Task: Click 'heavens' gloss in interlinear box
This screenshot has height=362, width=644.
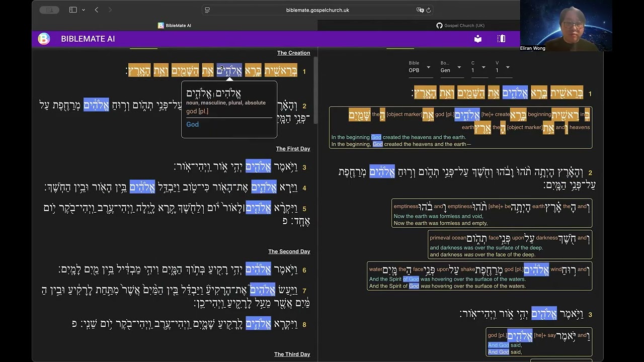Action: point(580,127)
